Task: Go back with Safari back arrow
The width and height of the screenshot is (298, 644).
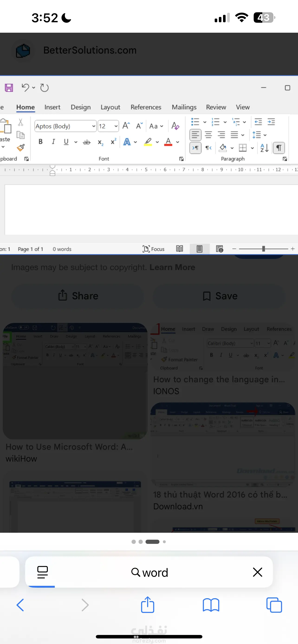Action: (x=20, y=605)
